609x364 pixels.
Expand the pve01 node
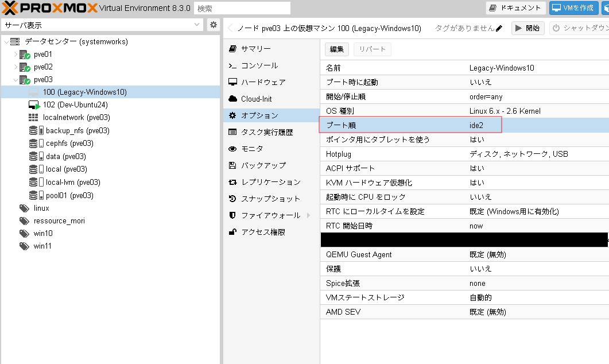coord(15,55)
